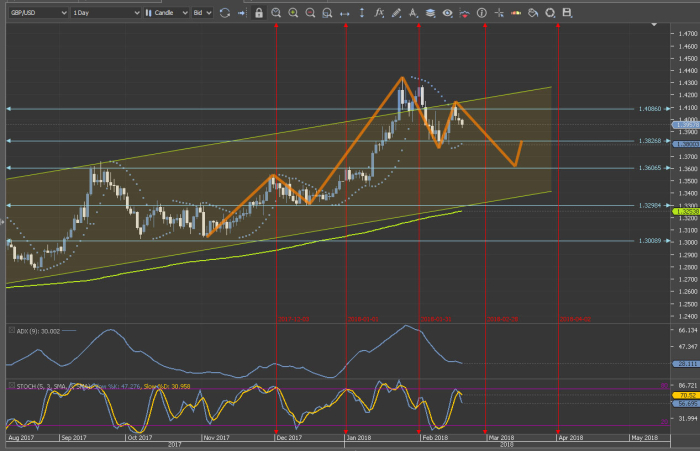700x451 pixels.
Task: Open the layers stack icon
Action: pos(430,13)
